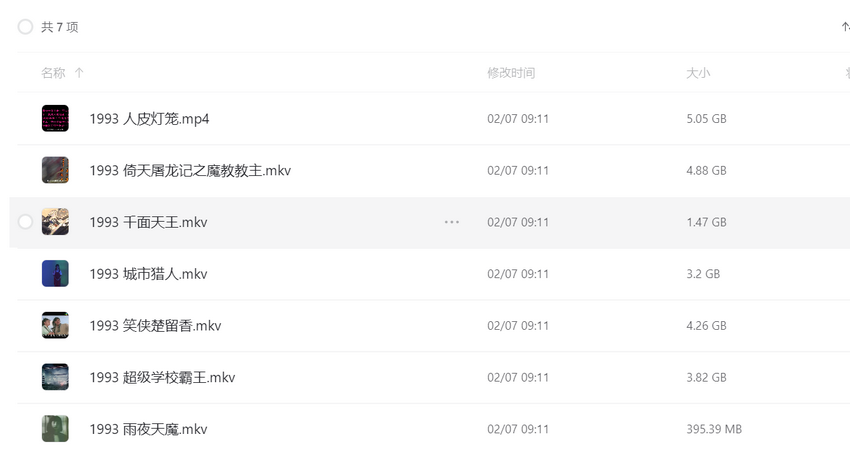Click the 千面天王 file thumbnail icon
The width and height of the screenshot is (850, 454).
55,222
